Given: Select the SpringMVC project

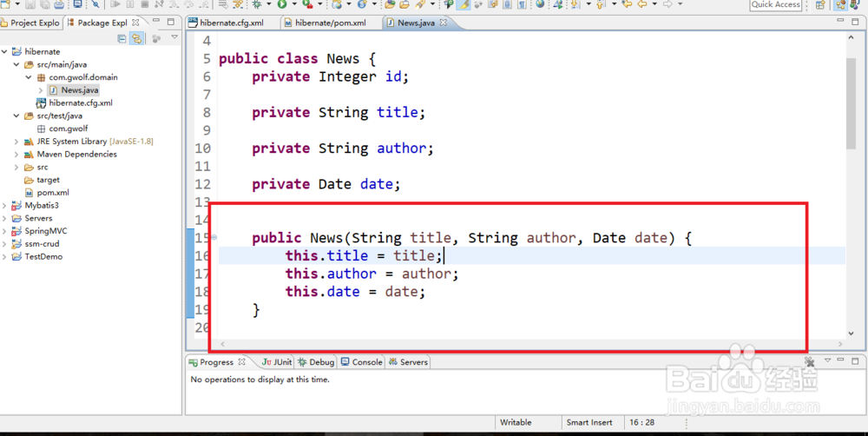Looking at the screenshot, I should (39, 231).
